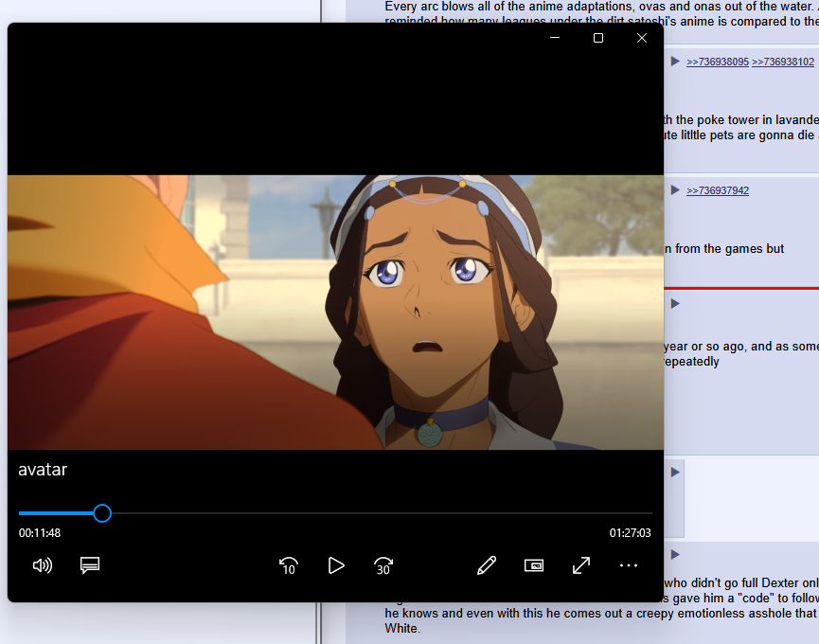Click the total duration 01:27:03
Image resolution: width=819 pixels, height=644 pixels.
tap(630, 533)
